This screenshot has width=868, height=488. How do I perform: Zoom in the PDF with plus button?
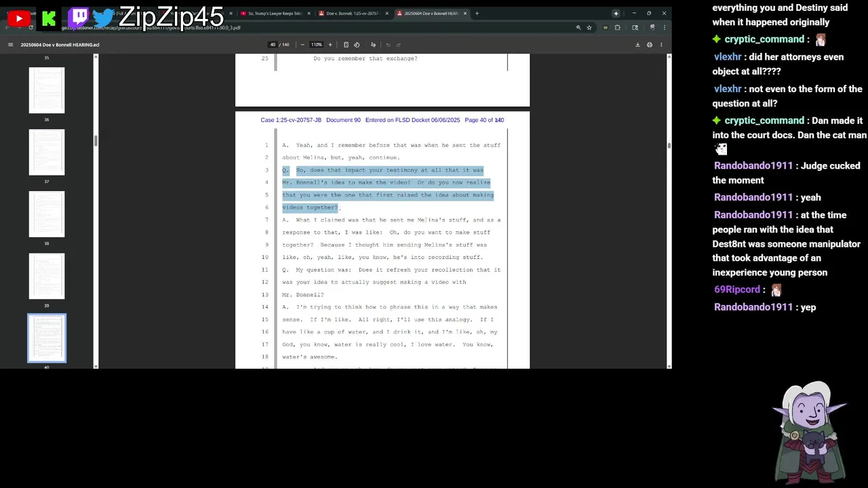[x=330, y=45]
